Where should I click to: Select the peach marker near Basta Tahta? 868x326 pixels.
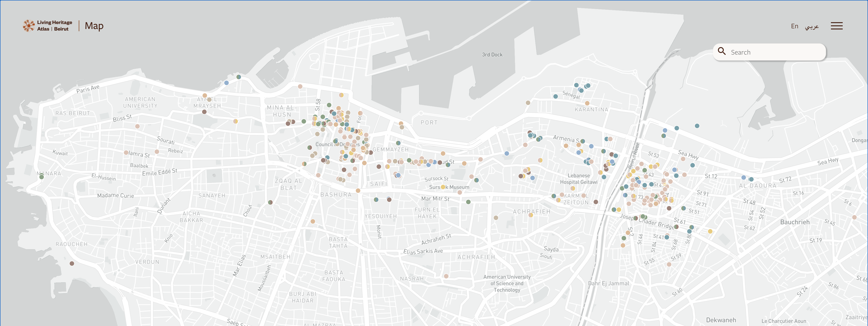(313, 221)
